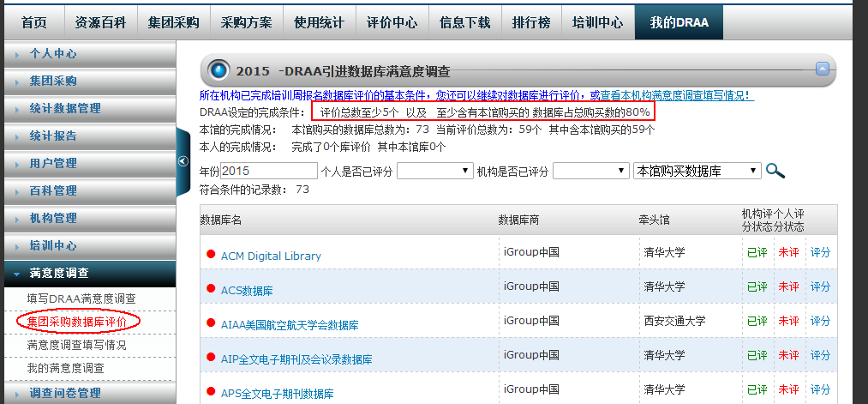Click the 年份 input field
868x404 pixels.
[x=269, y=172]
